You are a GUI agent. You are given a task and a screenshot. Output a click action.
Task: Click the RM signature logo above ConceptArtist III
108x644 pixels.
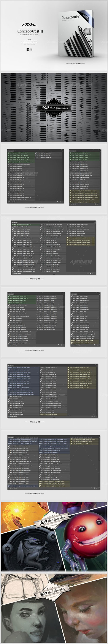click(30, 25)
